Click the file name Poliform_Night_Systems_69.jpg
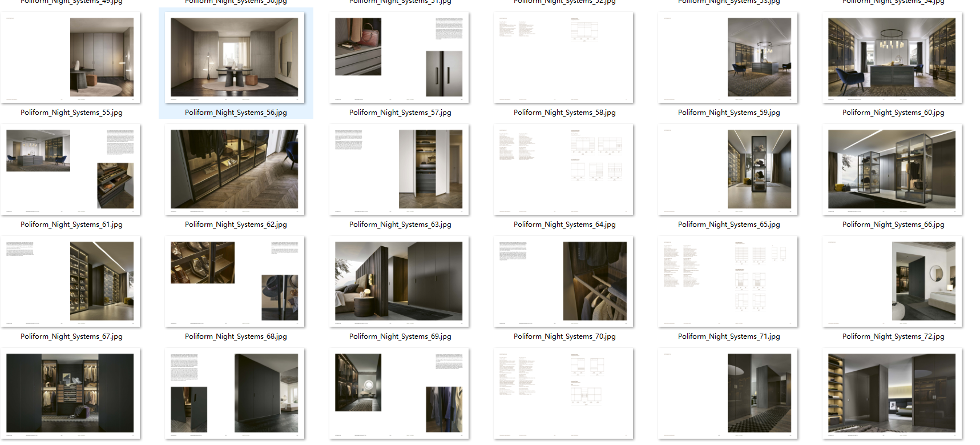 tap(400, 336)
